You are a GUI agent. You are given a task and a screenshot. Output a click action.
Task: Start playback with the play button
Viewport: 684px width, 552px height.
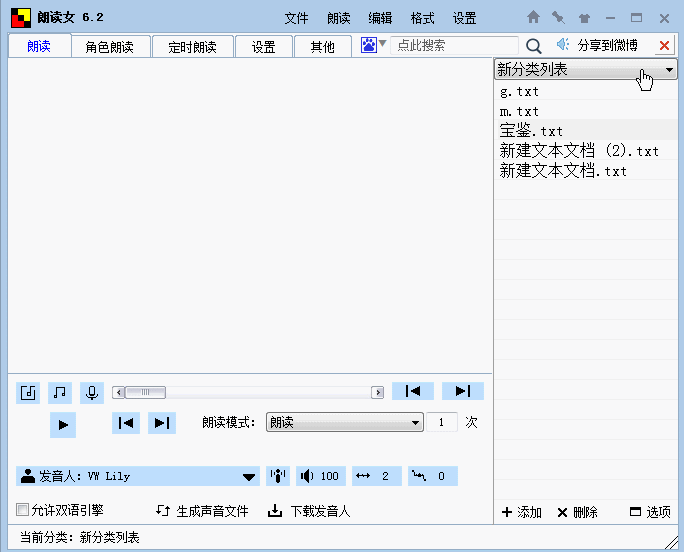[63, 425]
